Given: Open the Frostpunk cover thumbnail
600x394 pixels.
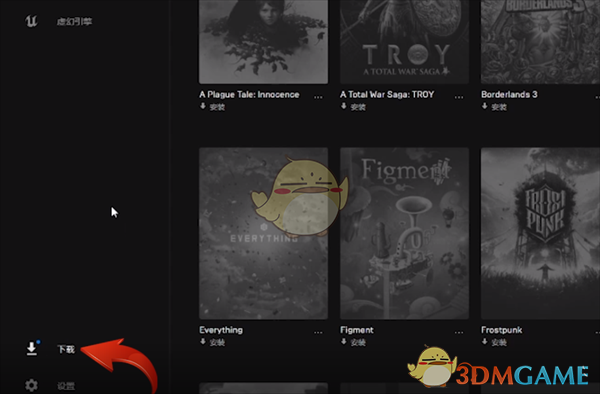Looking at the screenshot, I should 540,233.
